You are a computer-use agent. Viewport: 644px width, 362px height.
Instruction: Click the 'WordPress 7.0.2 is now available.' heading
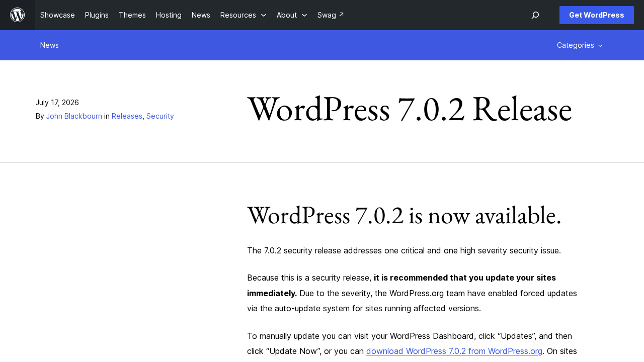click(404, 215)
